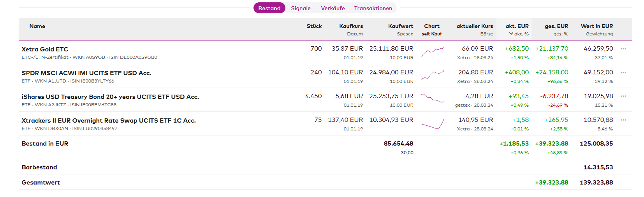Switch to the Verkäufe tab
This screenshot has height=197, width=644.
(x=333, y=8)
